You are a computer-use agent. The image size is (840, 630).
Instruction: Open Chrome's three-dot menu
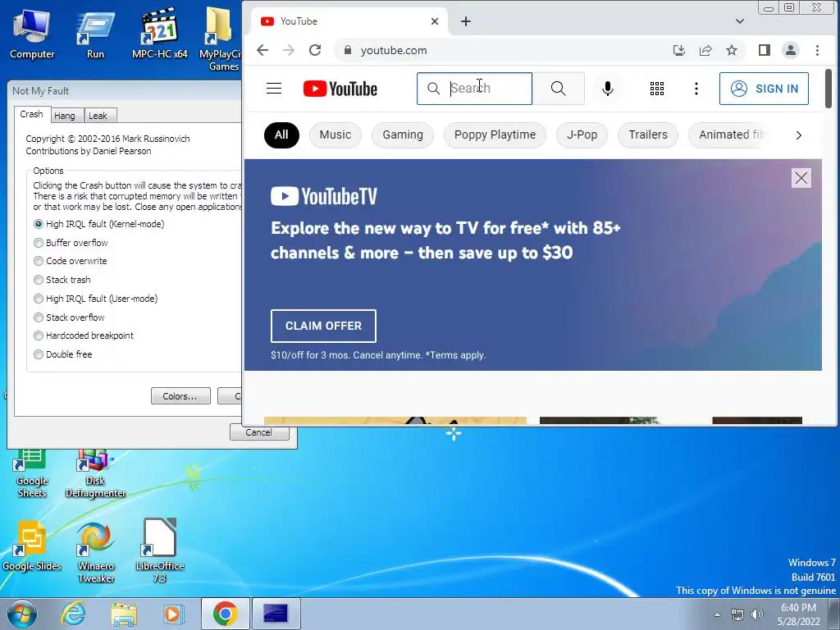click(x=817, y=50)
